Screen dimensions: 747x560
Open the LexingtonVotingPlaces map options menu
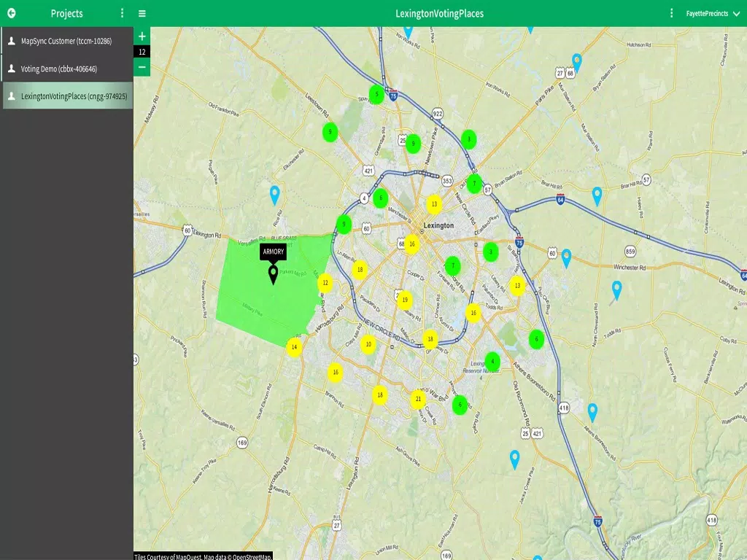672,13
